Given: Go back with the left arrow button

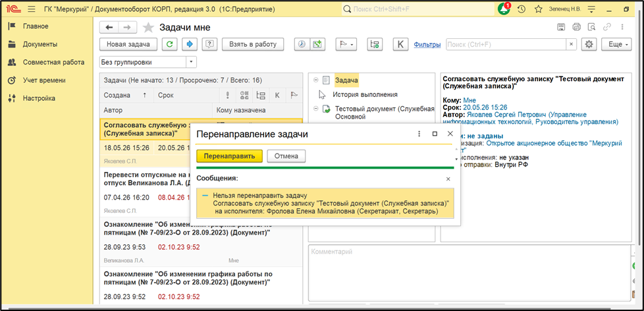Looking at the screenshot, I should [109, 27].
